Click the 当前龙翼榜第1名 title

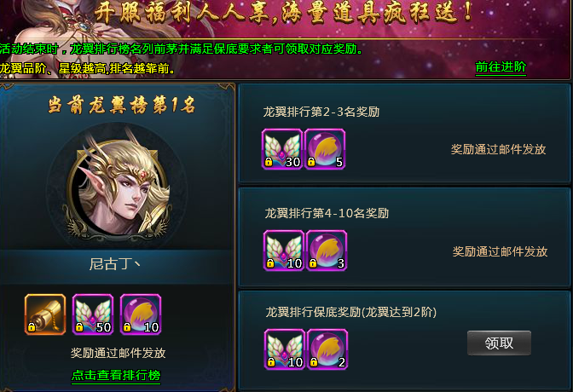coord(122,106)
